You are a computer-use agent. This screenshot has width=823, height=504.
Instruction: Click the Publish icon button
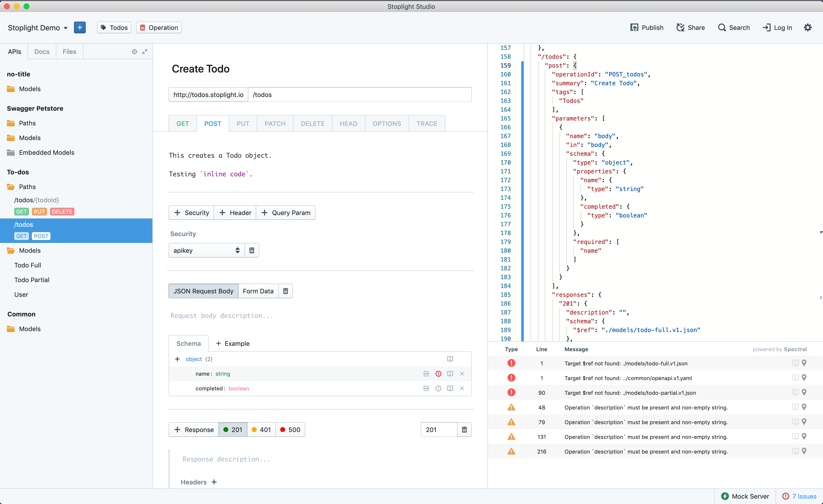click(x=647, y=27)
